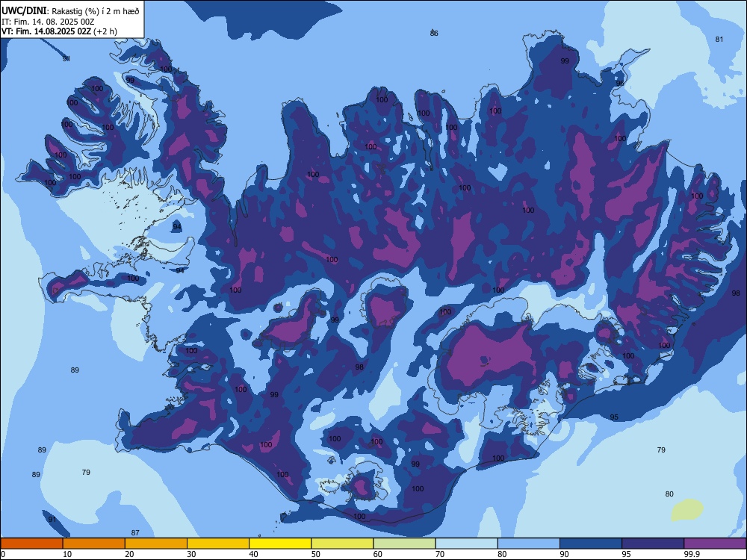The image size is (747, 560).
Task: Select the pale yellow 50–60 legend segment
Action: 342,544
